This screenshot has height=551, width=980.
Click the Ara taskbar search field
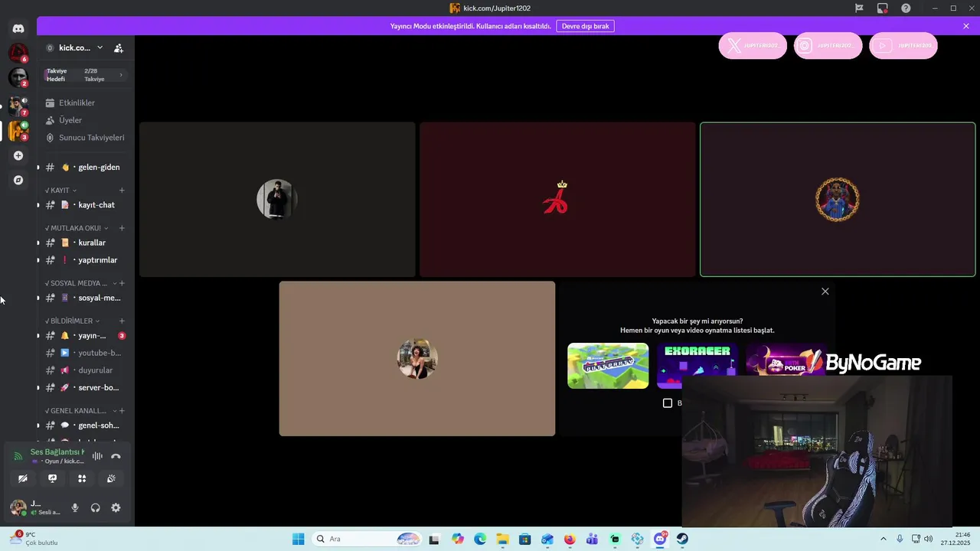[x=367, y=539]
